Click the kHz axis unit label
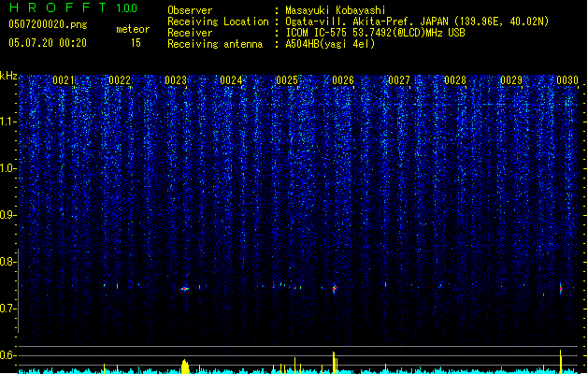This screenshot has height=374, width=588. (8, 76)
